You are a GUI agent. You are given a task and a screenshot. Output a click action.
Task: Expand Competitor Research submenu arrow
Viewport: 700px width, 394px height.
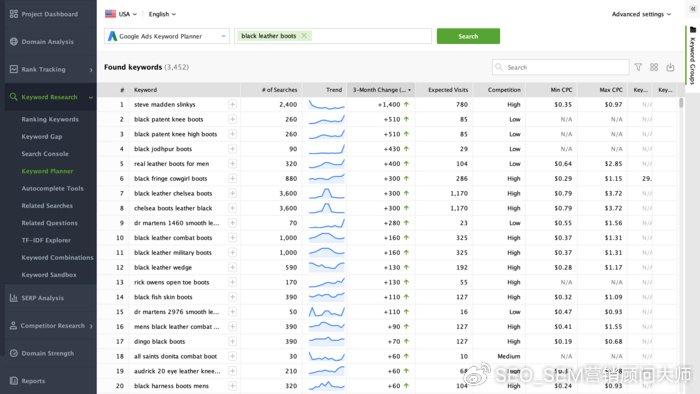coord(91,326)
